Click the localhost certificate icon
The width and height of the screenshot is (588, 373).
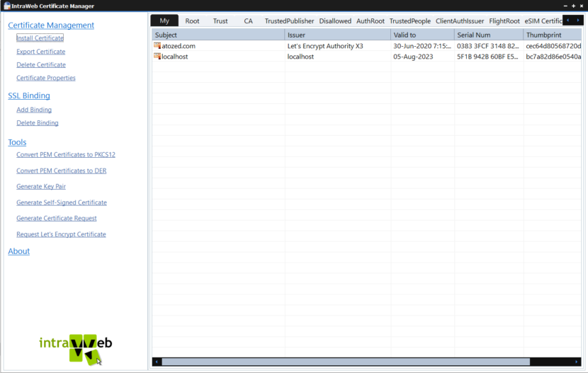tap(157, 57)
